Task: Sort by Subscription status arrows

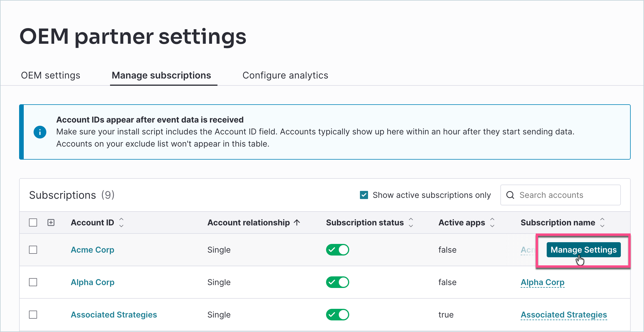Action: tap(411, 222)
